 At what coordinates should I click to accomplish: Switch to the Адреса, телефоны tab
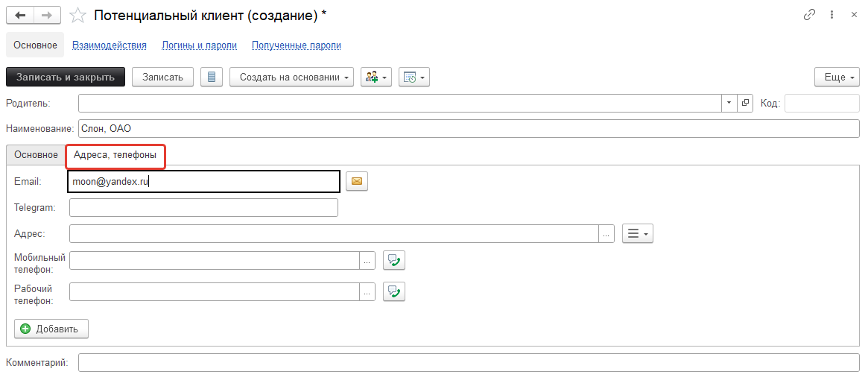coord(115,155)
